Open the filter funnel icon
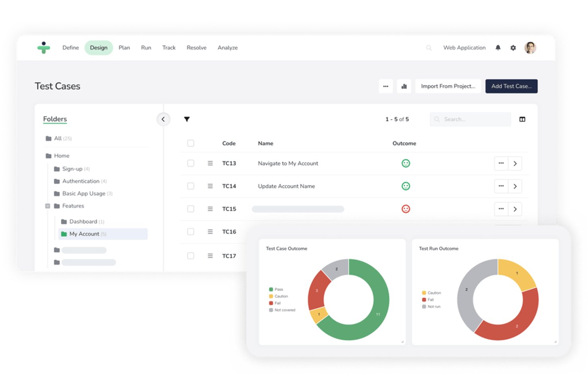The height and width of the screenshot is (392, 588). click(x=187, y=119)
